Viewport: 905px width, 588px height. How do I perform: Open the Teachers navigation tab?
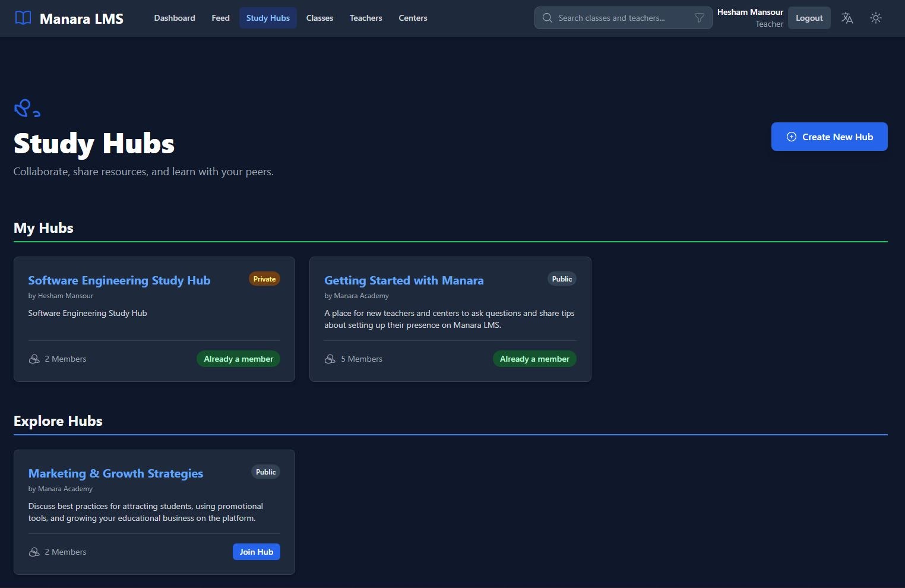(x=365, y=18)
